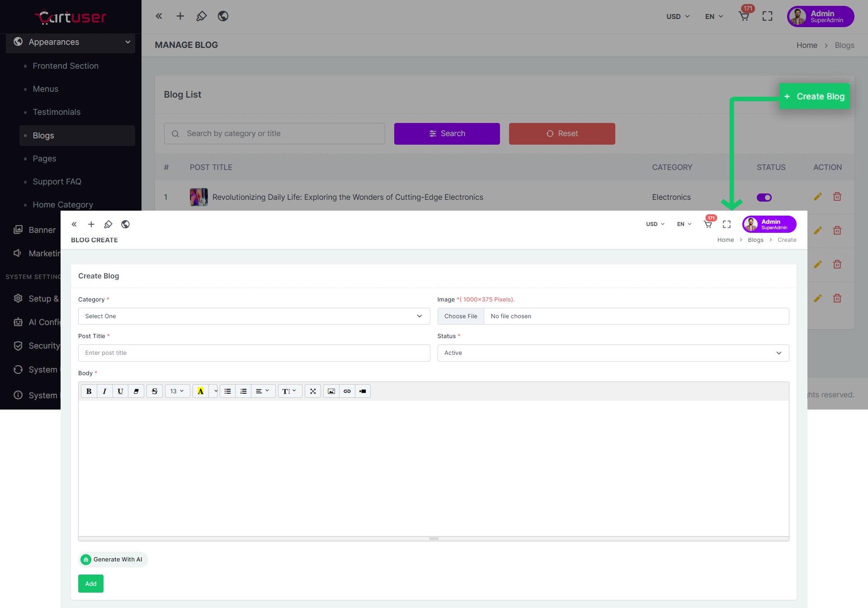The width and height of the screenshot is (868, 608).
Task: Insert picture via editor image icon
Action: click(331, 391)
